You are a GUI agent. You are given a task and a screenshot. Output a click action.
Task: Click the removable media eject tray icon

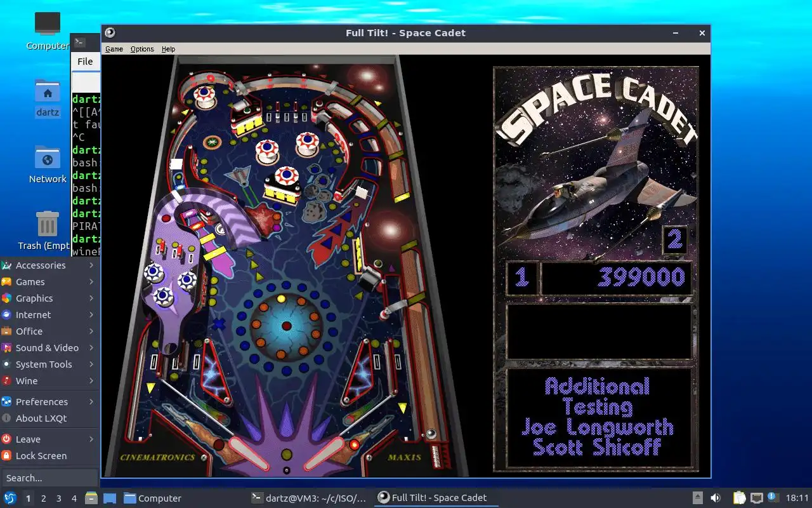pos(697,498)
